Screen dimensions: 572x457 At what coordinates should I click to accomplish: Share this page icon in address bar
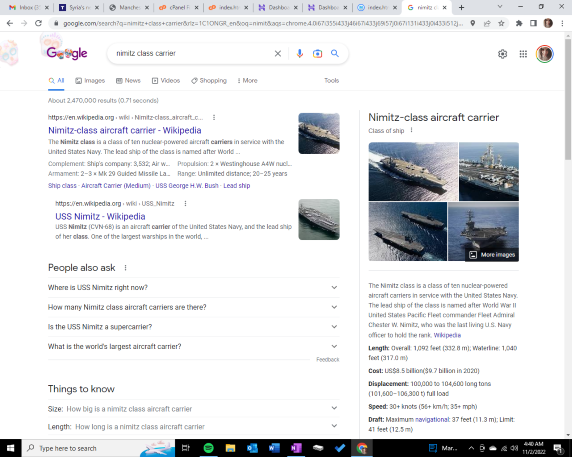[x=487, y=23]
